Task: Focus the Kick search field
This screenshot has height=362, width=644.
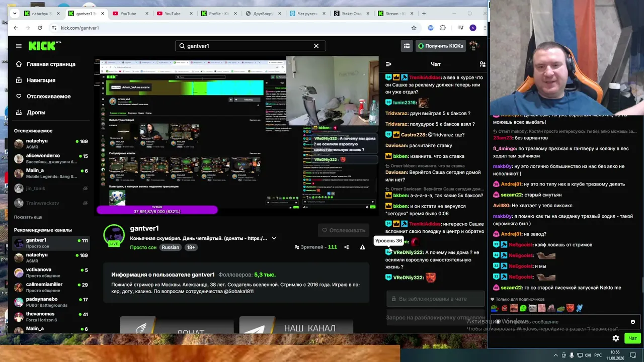Action: click(x=251, y=46)
